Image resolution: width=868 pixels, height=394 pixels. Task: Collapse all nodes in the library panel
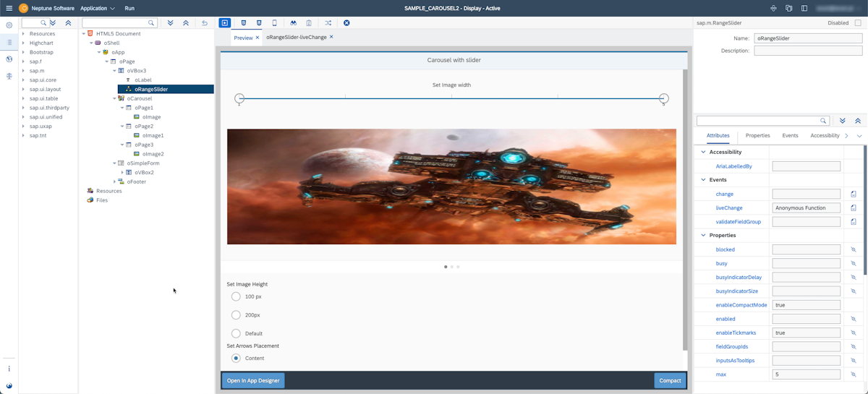(68, 23)
